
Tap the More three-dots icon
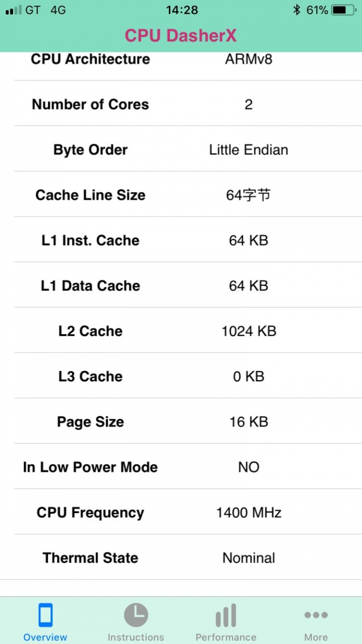pos(316,615)
